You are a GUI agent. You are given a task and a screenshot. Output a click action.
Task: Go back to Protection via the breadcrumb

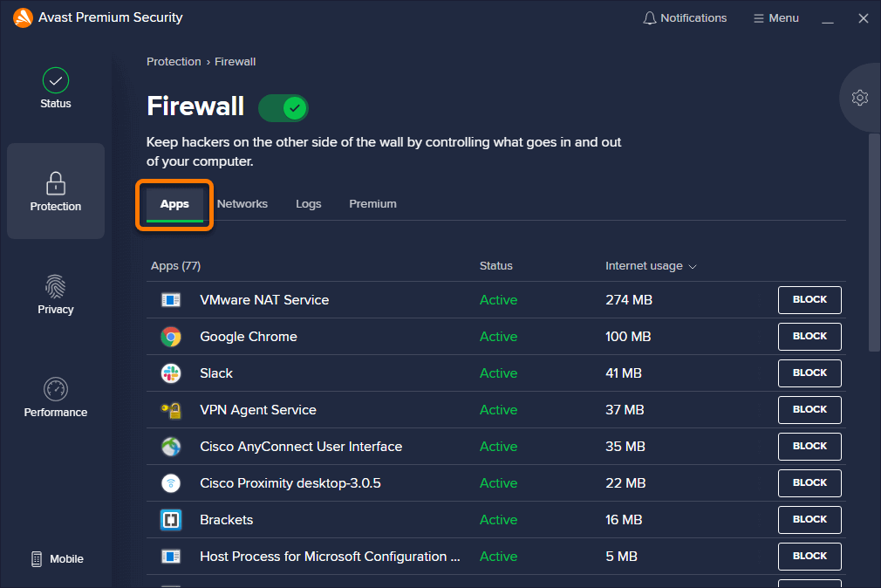174,61
